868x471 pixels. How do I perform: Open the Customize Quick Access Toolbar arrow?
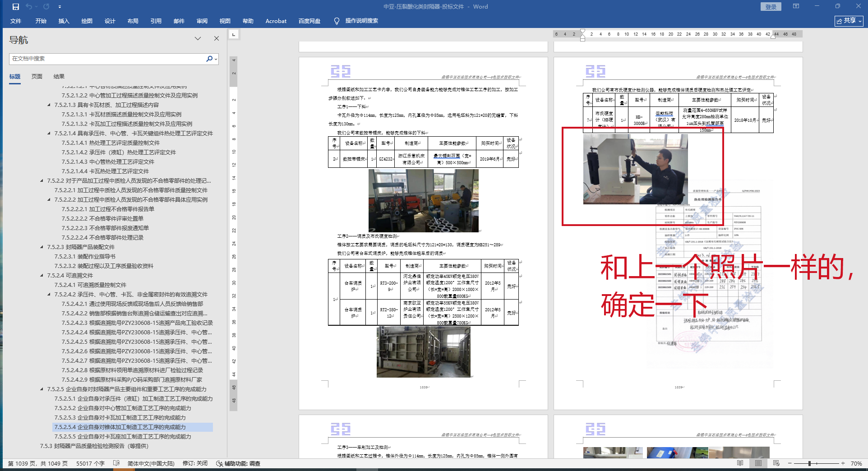60,7
